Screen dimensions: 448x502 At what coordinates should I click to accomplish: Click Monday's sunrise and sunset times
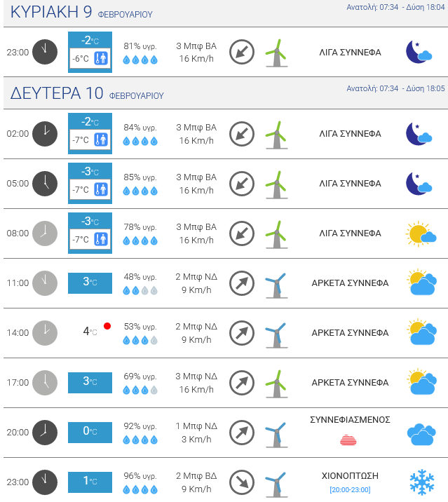[395, 88]
